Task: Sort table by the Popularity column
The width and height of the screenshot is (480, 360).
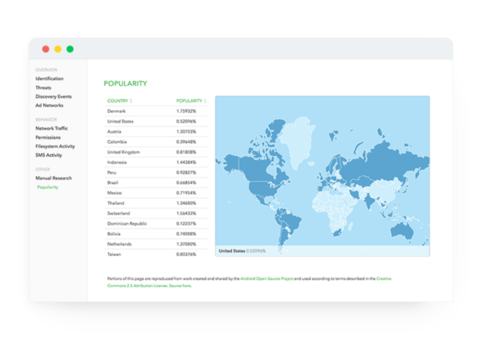Action: pyautogui.click(x=191, y=101)
